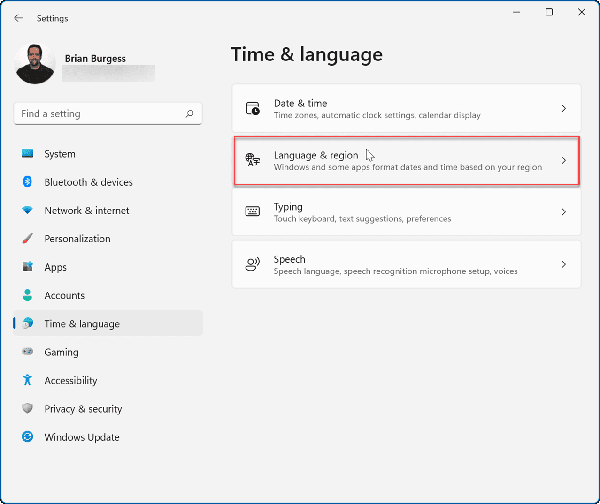Maximize the Settings window
This screenshot has width=600, height=504.
549,12
